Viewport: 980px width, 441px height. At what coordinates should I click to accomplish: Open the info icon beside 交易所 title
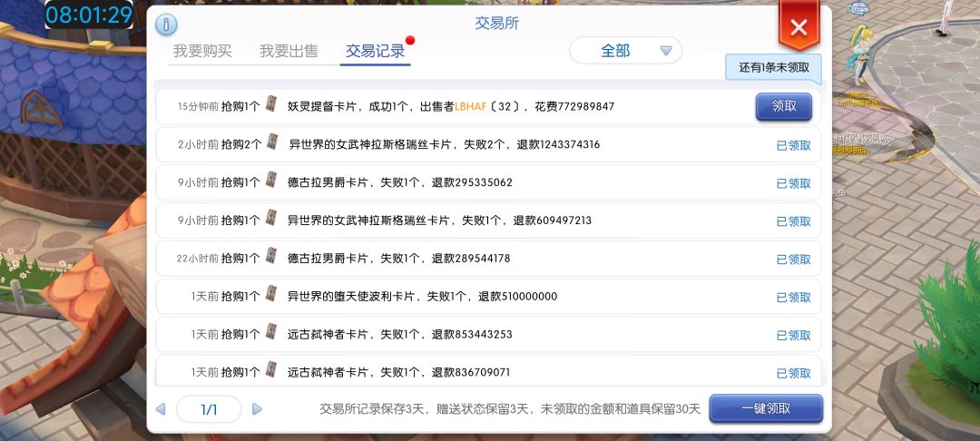point(166,24)
